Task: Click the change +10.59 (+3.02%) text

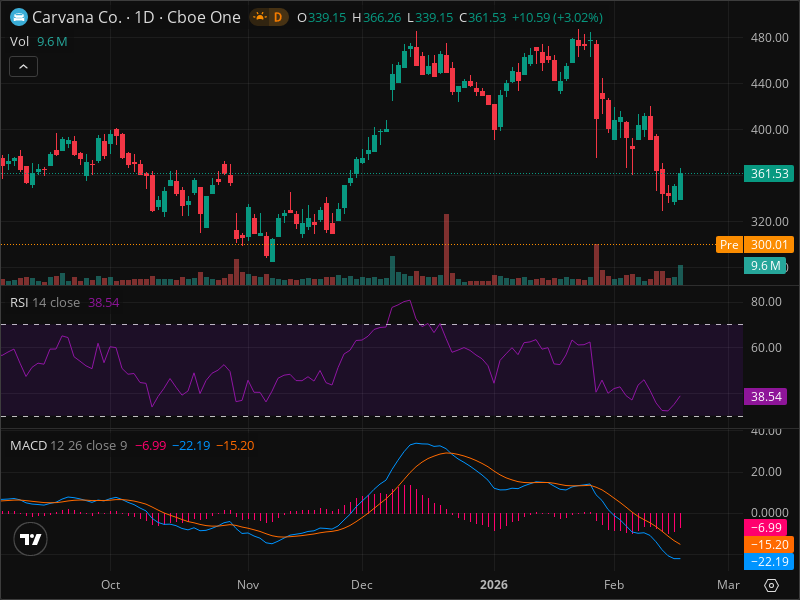Action: [x=557, y=17]
